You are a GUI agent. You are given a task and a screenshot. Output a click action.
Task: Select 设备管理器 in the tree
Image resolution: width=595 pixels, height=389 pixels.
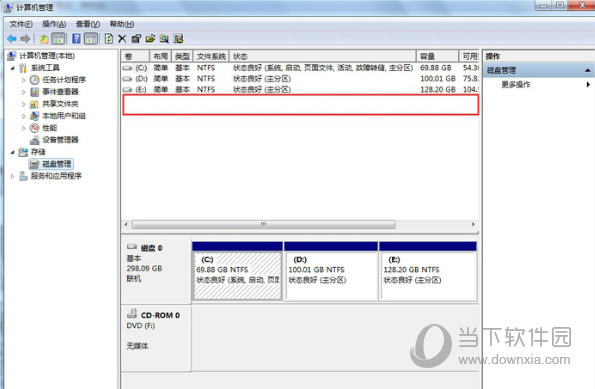(x=60, y=140)
